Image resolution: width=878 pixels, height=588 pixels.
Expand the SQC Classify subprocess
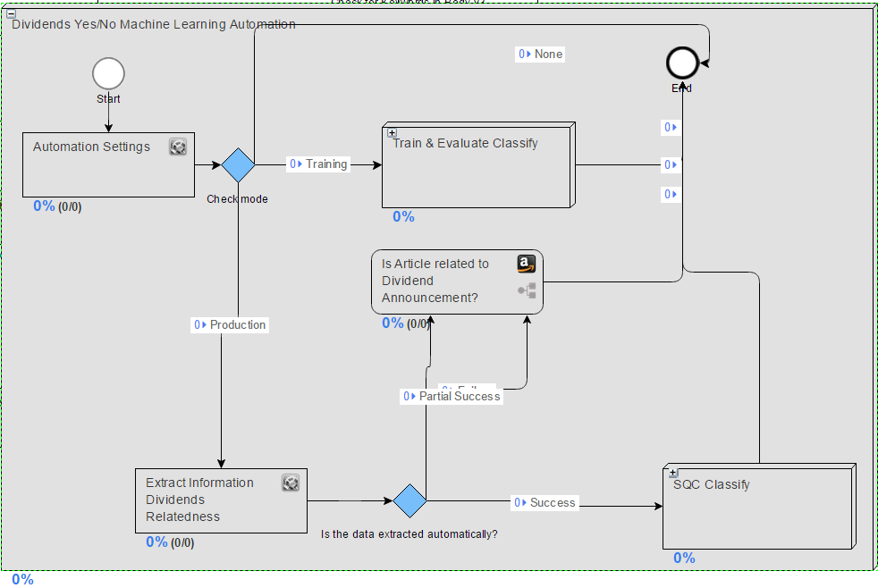click(x=673, y=474)
